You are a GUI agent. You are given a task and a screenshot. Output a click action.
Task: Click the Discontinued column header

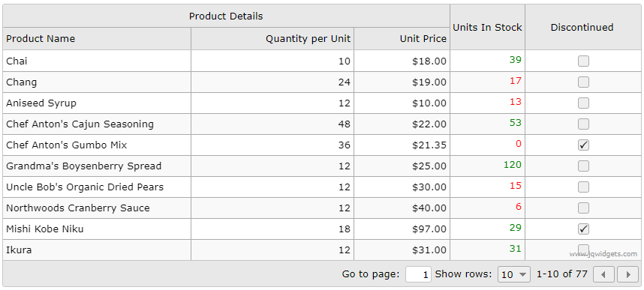582,28
